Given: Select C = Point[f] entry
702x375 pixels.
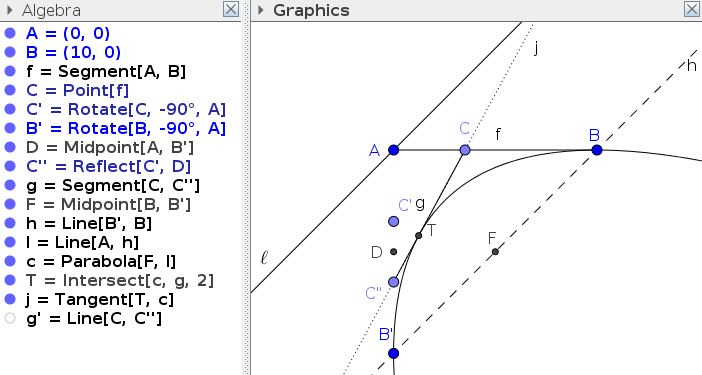Looking at the screenshot, I should click(x=77, y=90).
